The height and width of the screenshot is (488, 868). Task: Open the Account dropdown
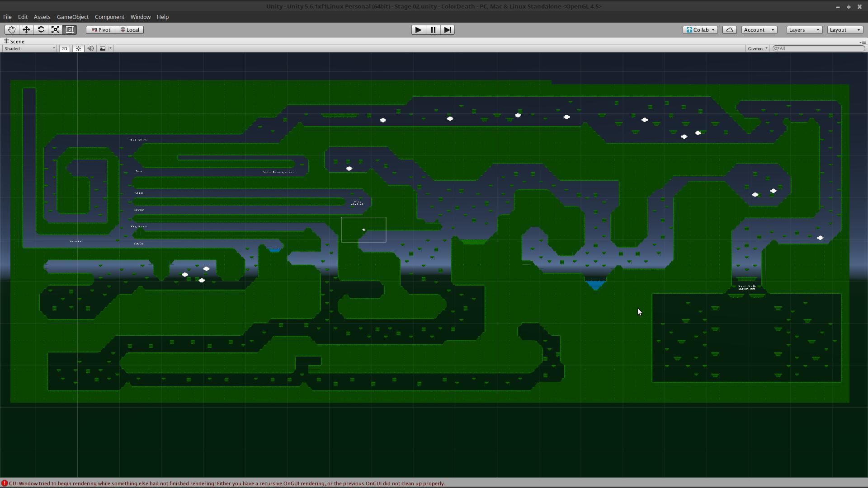point(759,30)
